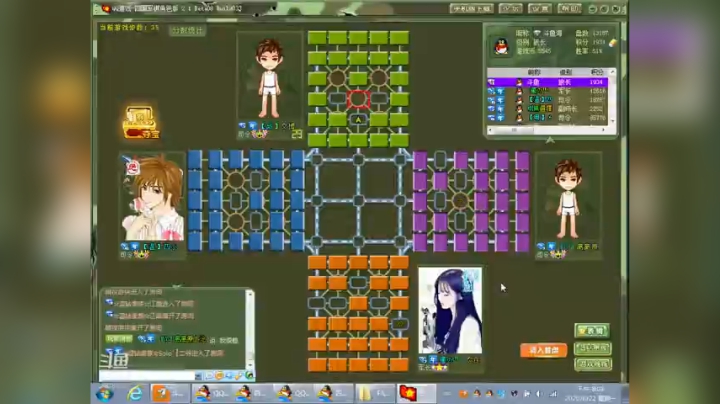Click the chat message input field

coord(147,376)
